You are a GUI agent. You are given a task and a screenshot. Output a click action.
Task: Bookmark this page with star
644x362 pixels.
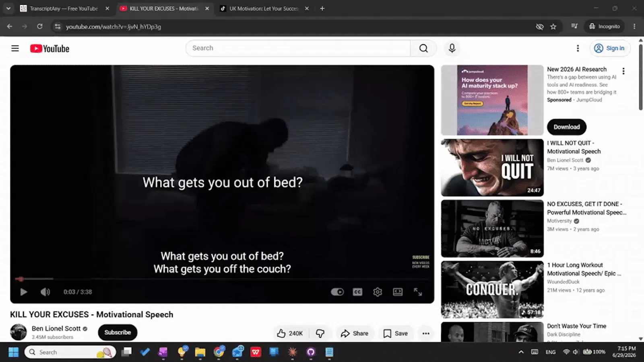click(x=553, y=27)
